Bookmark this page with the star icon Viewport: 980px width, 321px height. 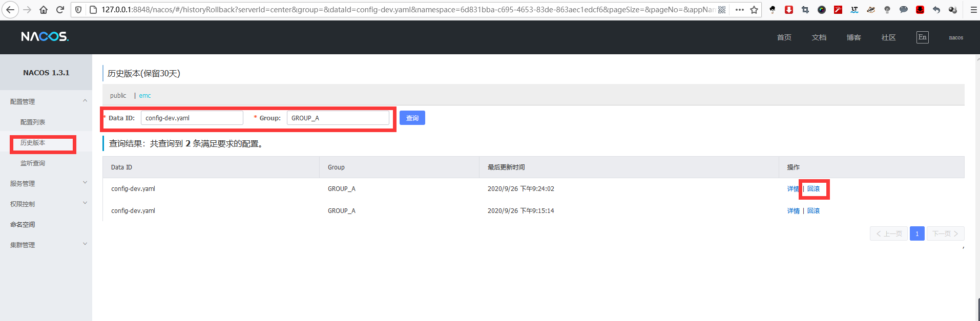754,10
